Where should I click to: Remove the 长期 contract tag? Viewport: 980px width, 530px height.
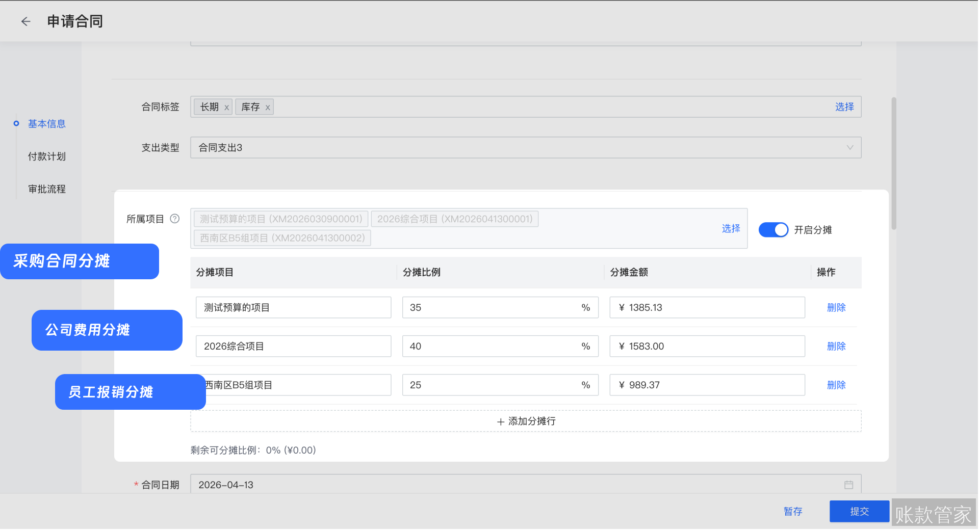point(226,108)
